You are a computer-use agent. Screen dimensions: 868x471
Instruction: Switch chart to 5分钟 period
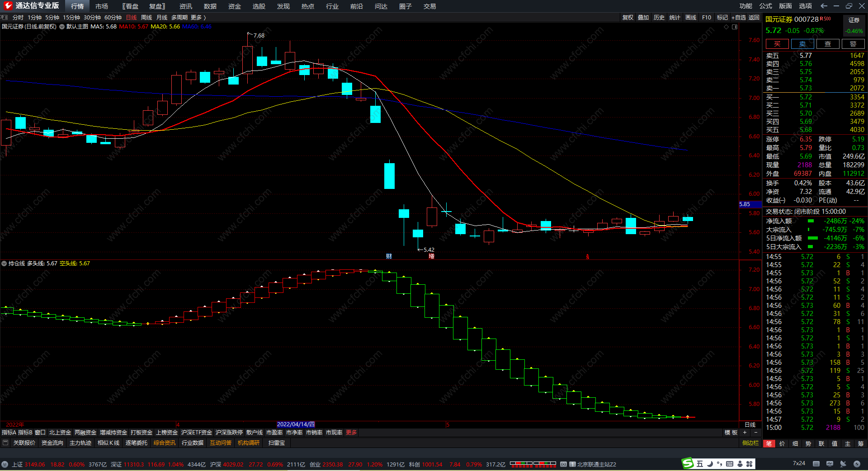[52, 17]
